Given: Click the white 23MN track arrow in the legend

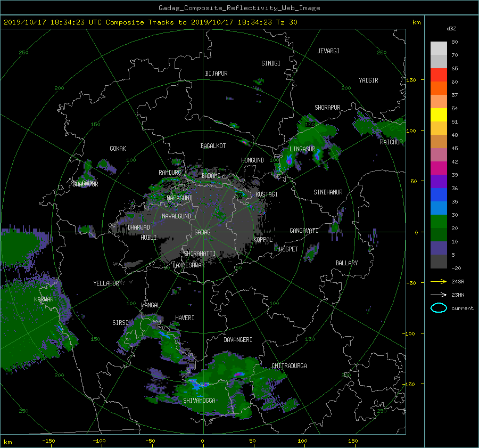Looking at the screenshot, I should point(439,295).
